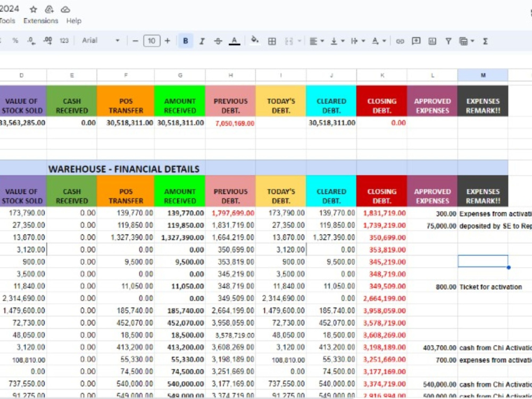Select column E header
Image resolution: width=532 pixels, height=399 pixels.
click(x=72, y=76)
